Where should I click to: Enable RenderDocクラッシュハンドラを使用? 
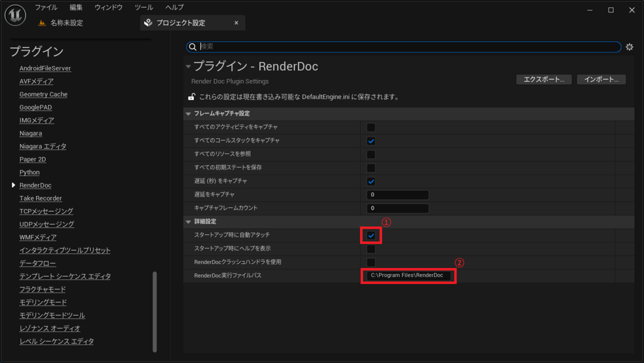[x=370, y=262]
